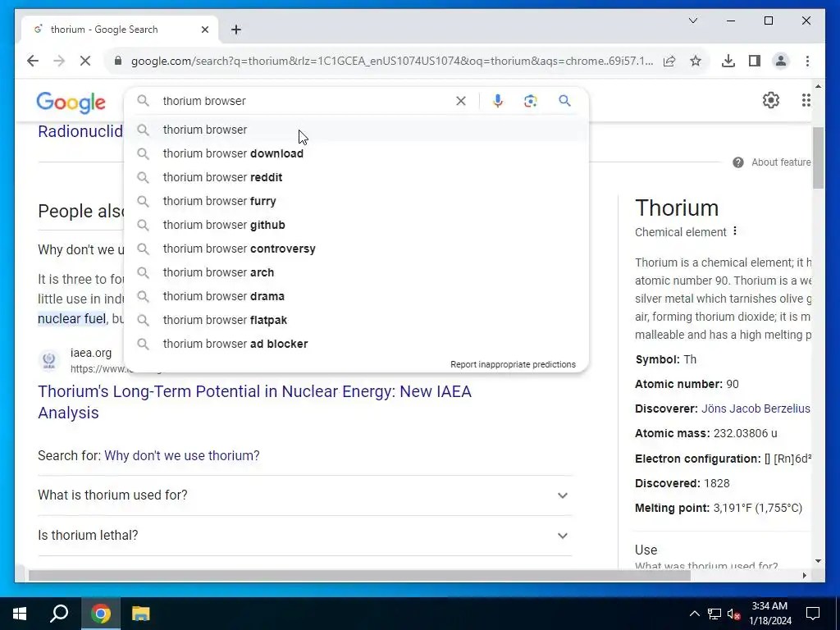The height and width of the screenshot is (630, 840).
Task: Click the forward navigation arrow
Action: tap(59, 61)
